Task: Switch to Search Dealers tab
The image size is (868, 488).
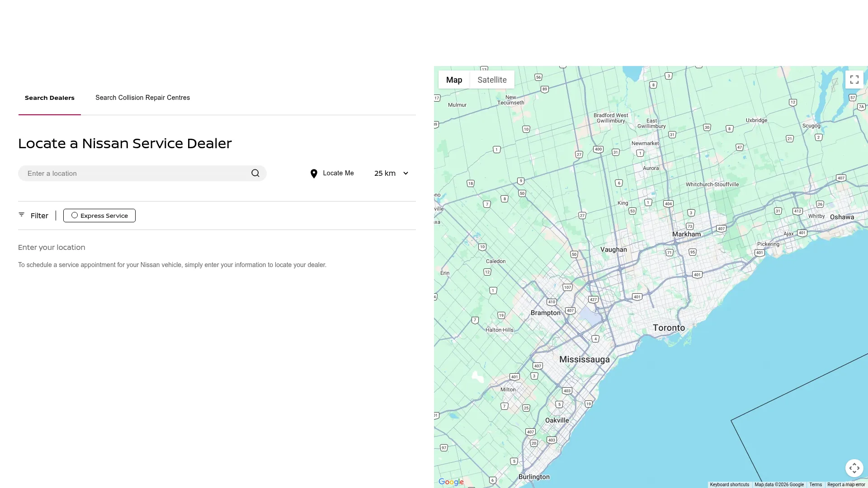Action: coord(50,98)
